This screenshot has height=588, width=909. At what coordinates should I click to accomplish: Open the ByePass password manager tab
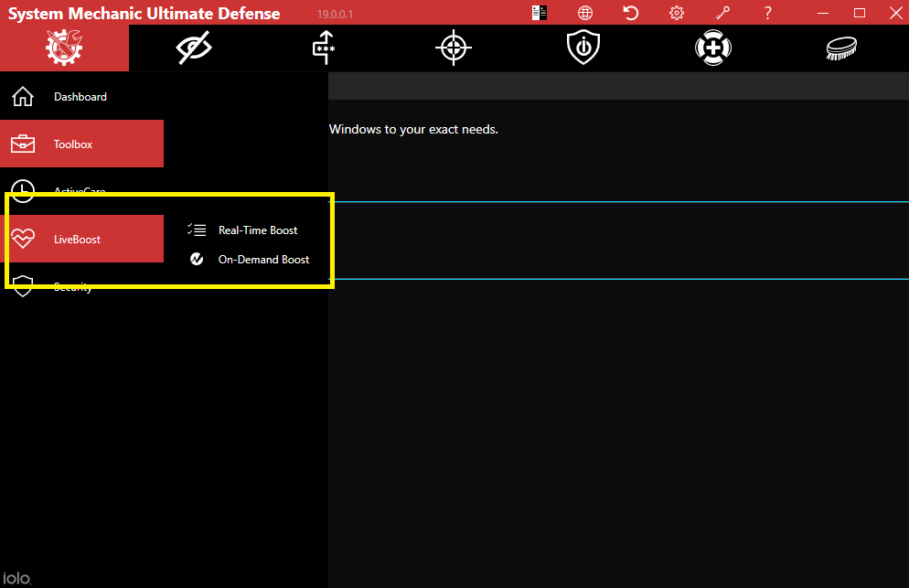coord(324,48)
